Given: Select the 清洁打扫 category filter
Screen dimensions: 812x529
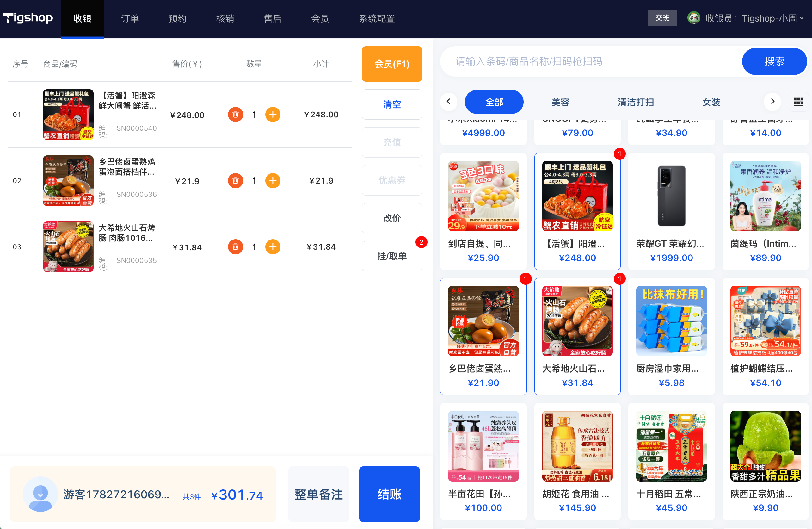Looking at the screenshot, I should pyautogui.click(x=636, y=102).
